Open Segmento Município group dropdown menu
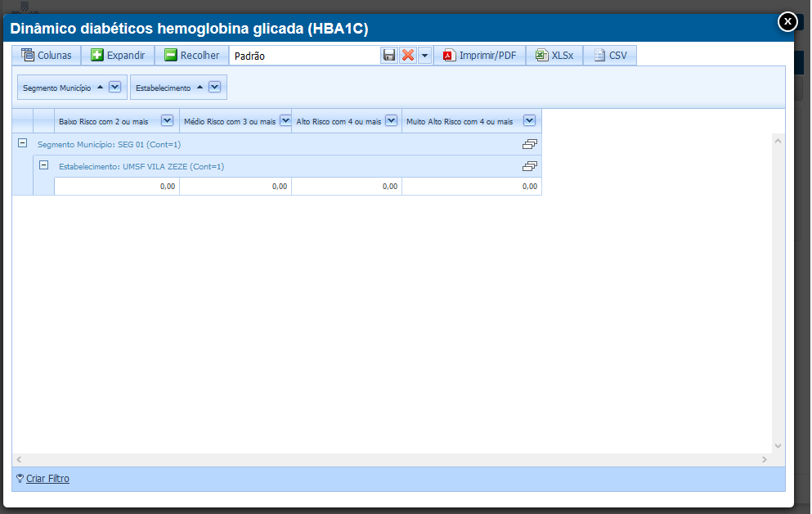 point(115,87)
